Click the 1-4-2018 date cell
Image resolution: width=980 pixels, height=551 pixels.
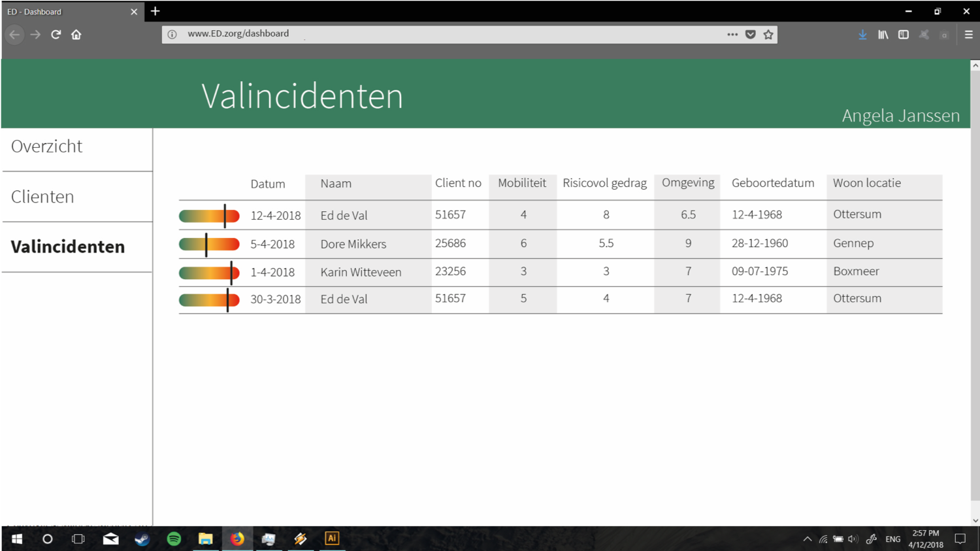272,272
